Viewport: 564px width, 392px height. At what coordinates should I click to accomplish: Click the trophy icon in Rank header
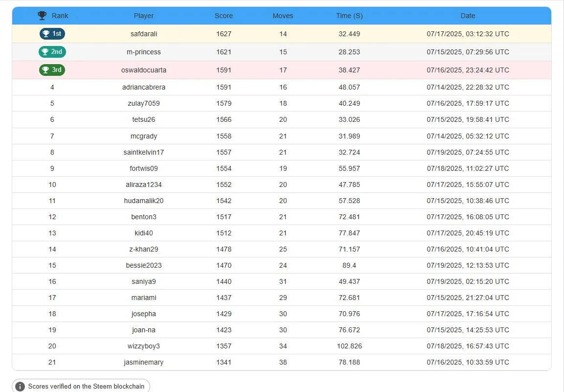tap(42, 16)
